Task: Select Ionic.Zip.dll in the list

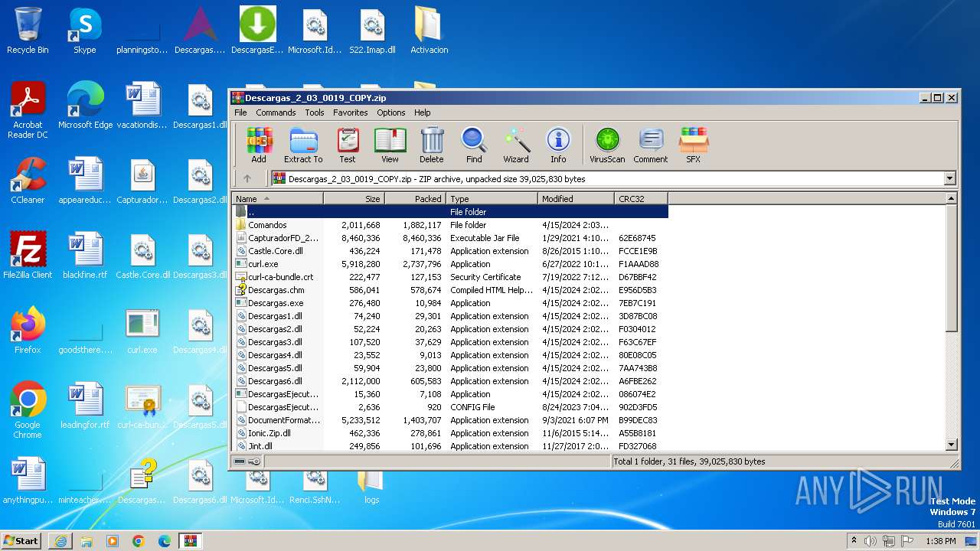Action: (450, 433)
